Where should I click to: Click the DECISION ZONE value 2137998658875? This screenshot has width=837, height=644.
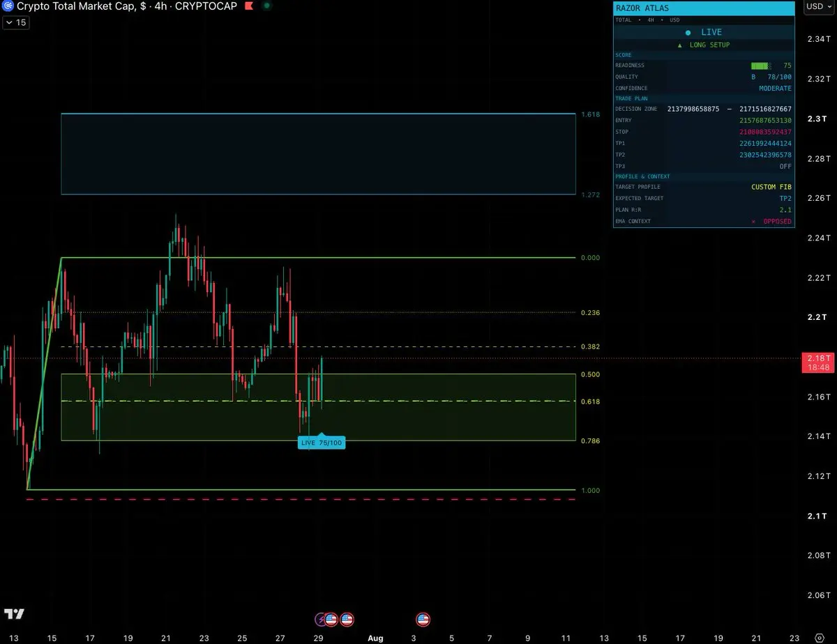(693, 109)
